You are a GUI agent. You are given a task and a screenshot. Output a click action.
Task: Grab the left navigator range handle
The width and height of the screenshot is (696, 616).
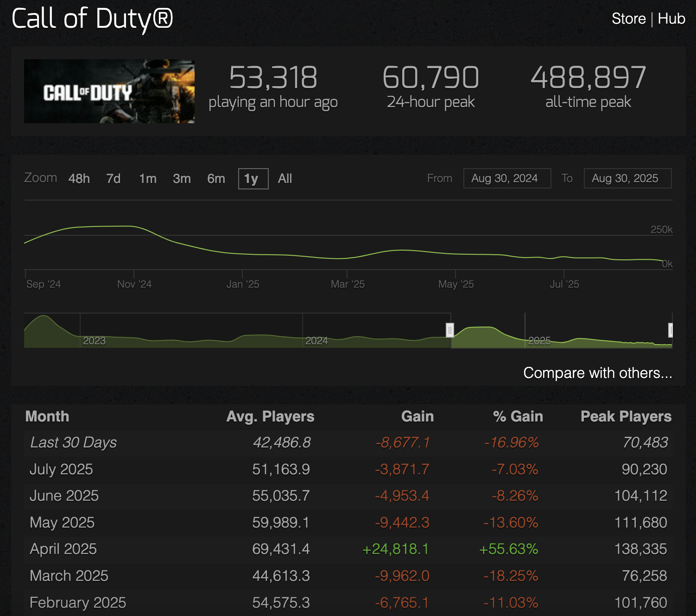tap(449, 330)
